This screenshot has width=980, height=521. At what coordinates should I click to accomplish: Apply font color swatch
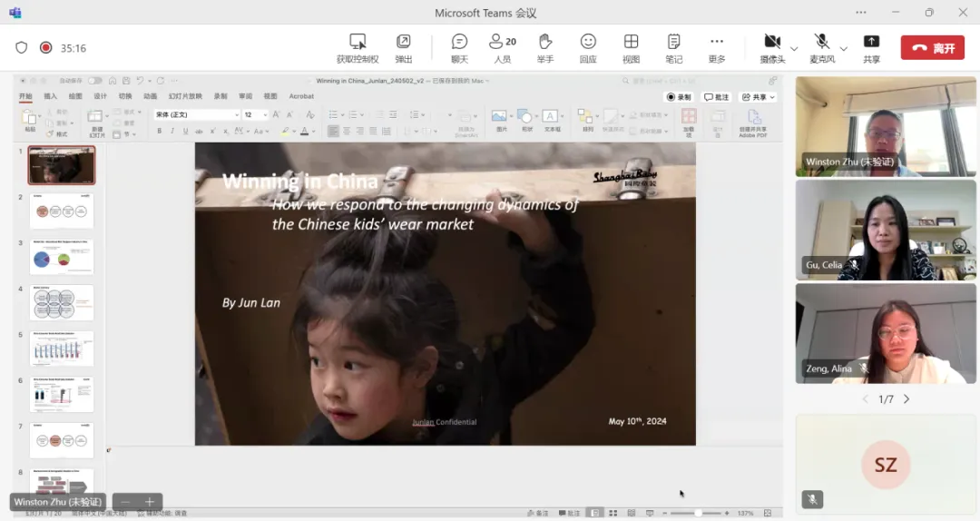click(x=304, y=131)
